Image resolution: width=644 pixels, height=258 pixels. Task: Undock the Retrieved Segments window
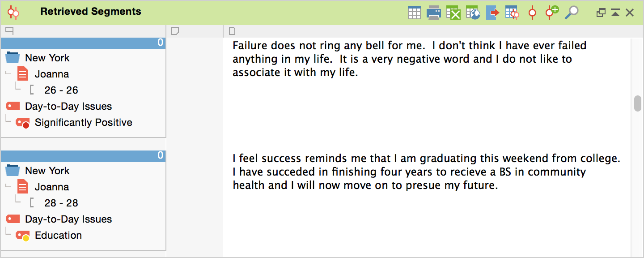point(601,13)
